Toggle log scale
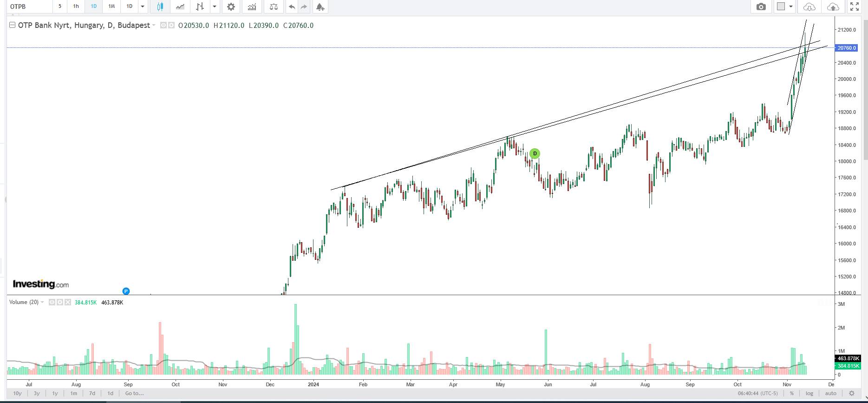 (809, 393)
